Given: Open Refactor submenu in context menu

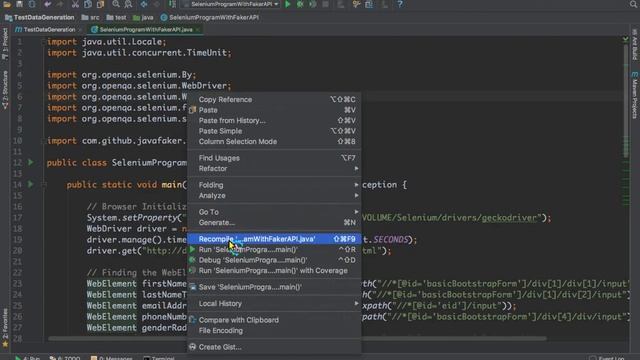Looking at the screenshot, I should [274, 169].
